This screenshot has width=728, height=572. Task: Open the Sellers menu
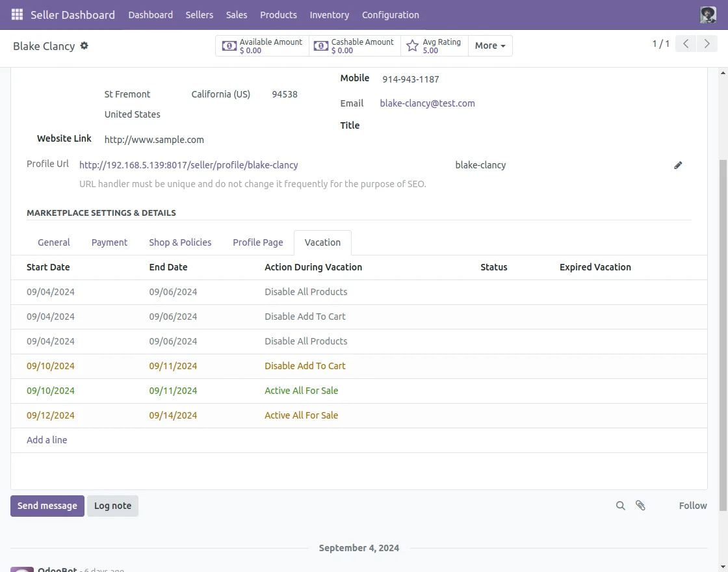click(199, 14)
